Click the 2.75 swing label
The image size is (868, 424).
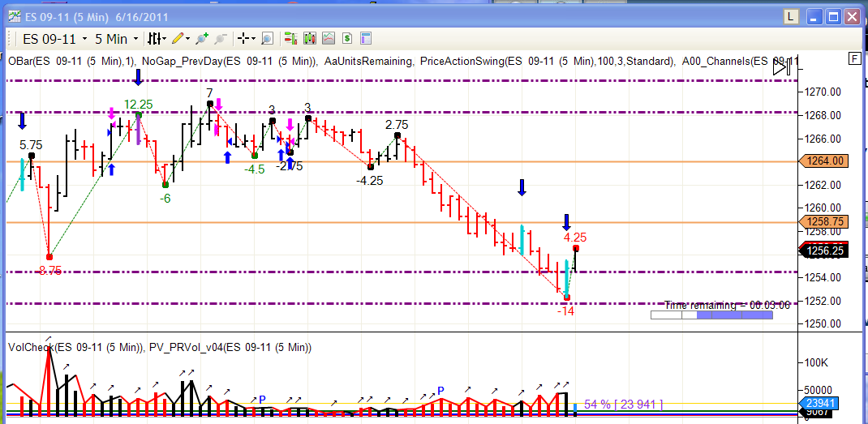click(x=397, y=125)
